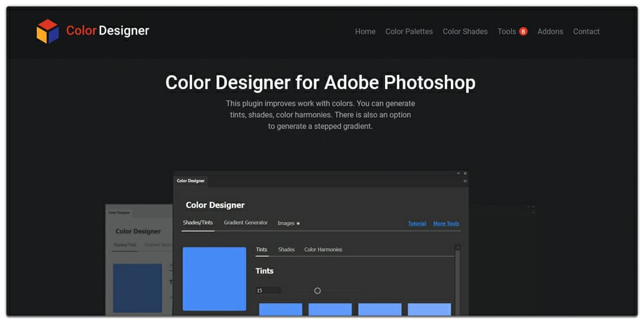This screenshot has height=322, width=644.
Task: Click the Tints section heading
Action: point(265,271)
